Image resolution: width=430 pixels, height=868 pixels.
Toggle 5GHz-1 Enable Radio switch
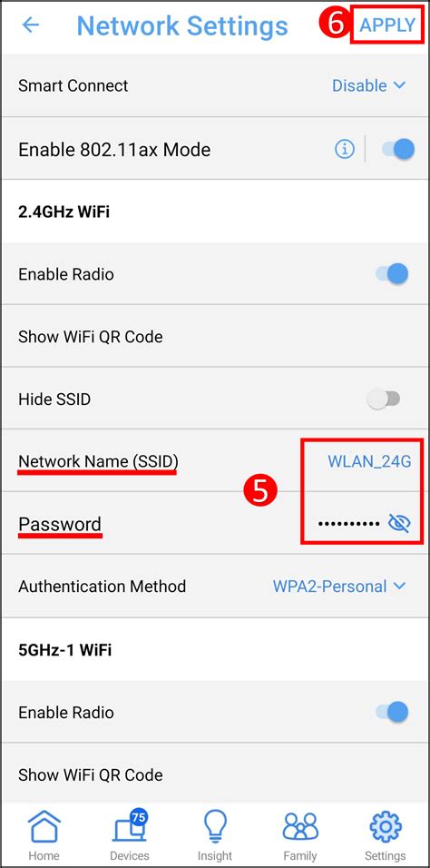[393, 712]
